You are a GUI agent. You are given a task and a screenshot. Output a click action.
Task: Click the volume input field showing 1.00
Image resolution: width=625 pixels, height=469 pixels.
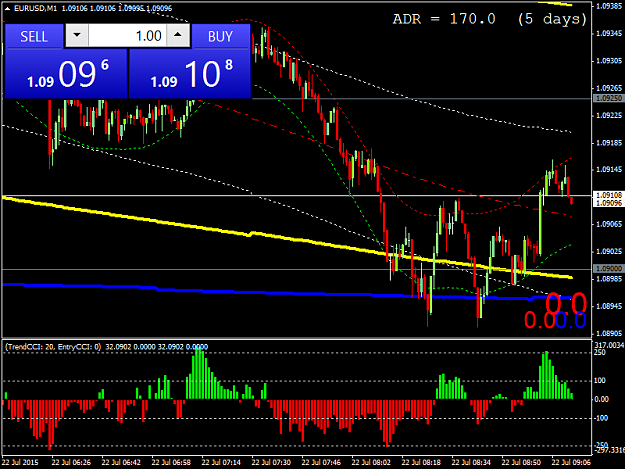(x=128, y=35)
